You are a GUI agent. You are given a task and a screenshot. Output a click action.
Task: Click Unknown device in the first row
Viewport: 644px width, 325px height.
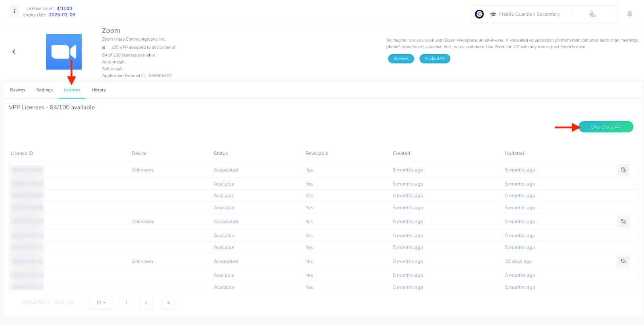pyautogui.click(x=142, y=170)
